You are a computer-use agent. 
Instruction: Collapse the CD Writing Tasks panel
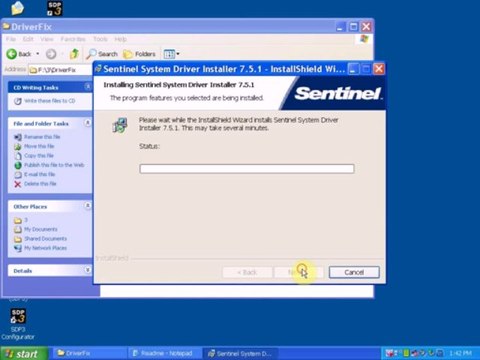click(87, 87)
